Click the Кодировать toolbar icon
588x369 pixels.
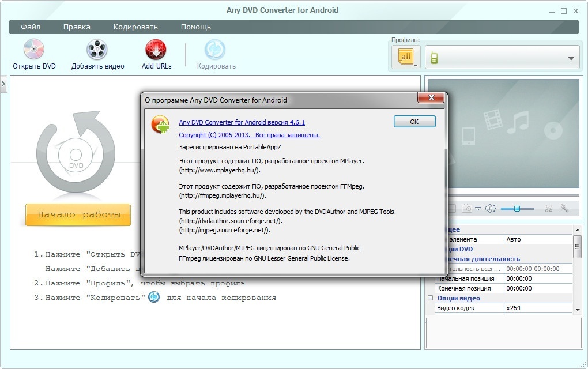pos(215,50)
